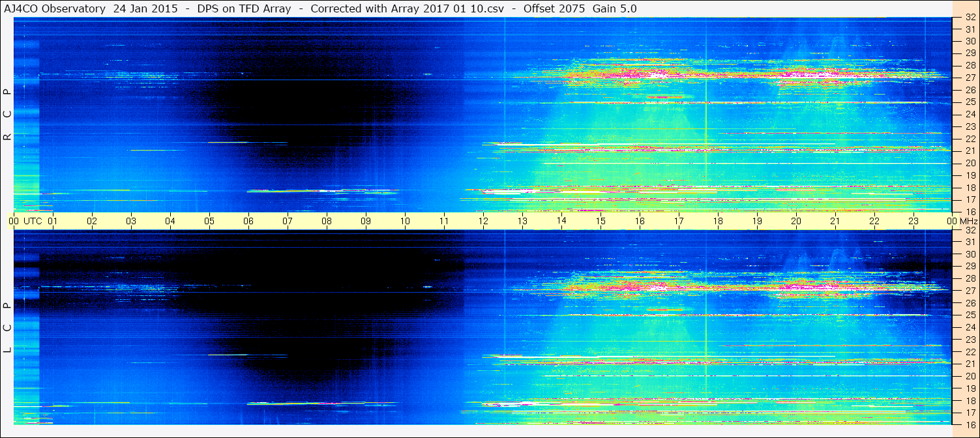
Task: Click the 32 MHz tick of LCP panel
Action: (x=970, y=230)
